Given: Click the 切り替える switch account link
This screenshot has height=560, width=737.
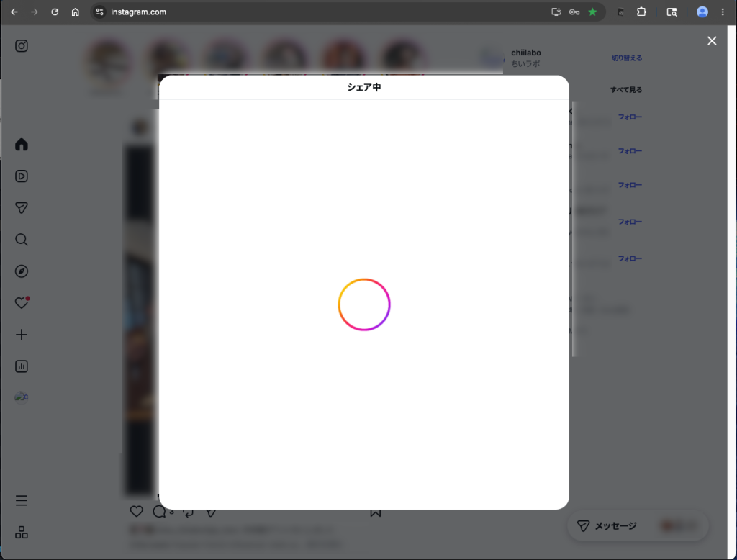Looking at the screenshot, I should pyautogui.click(x=627, y=58).
